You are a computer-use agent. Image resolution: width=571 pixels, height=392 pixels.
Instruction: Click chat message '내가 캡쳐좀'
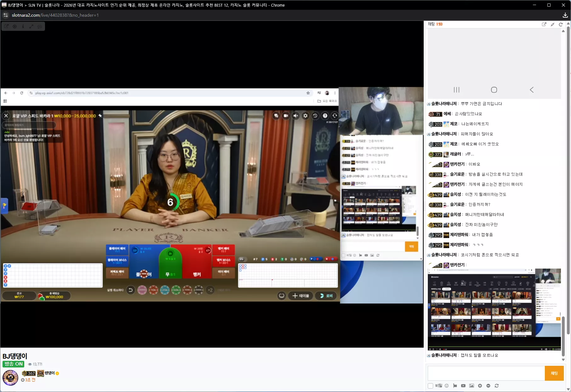point(483,235)
